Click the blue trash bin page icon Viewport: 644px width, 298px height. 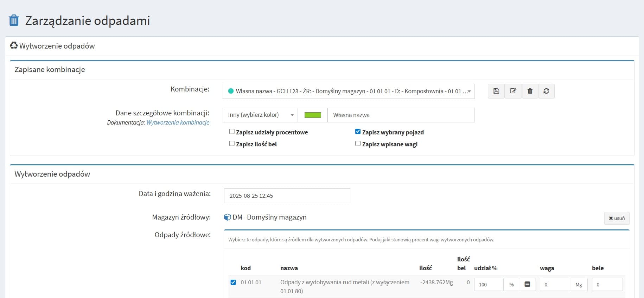tap(14, 20)
